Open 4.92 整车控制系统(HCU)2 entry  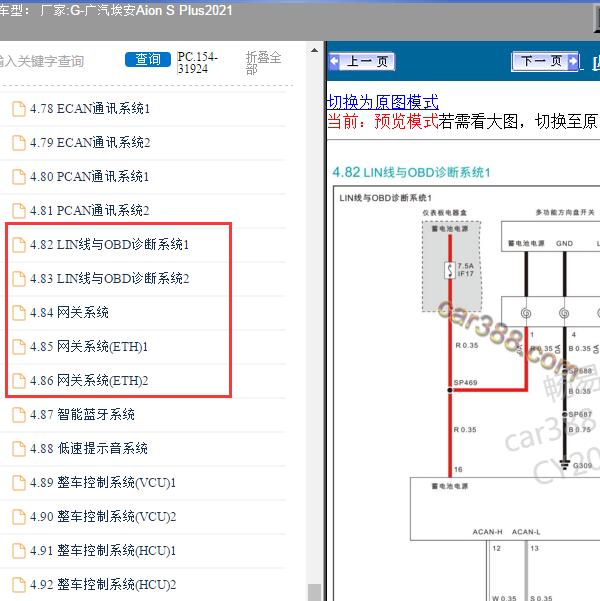pos(103,585)
